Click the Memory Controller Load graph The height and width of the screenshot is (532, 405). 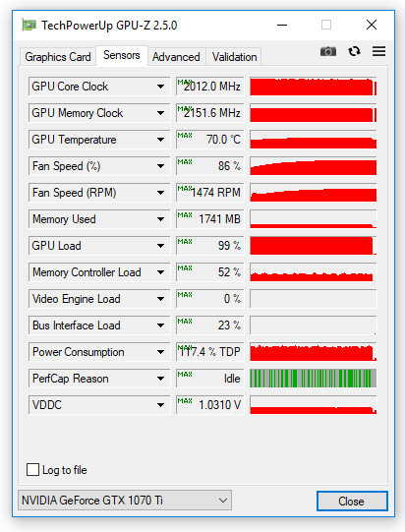point(313,272)
